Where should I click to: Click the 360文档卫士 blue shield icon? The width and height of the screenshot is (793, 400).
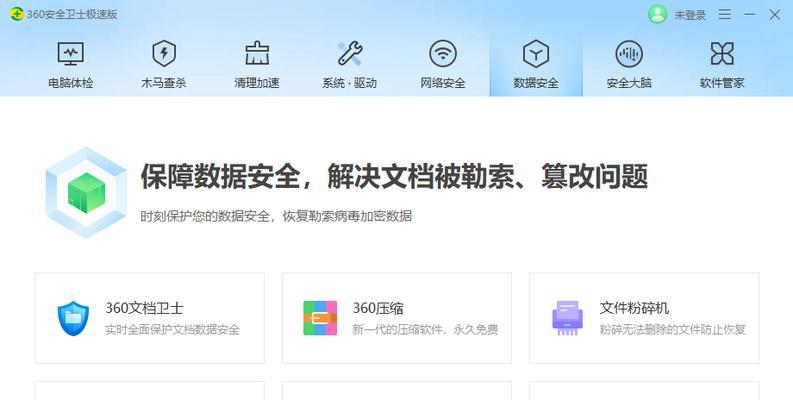pos(73,318)
